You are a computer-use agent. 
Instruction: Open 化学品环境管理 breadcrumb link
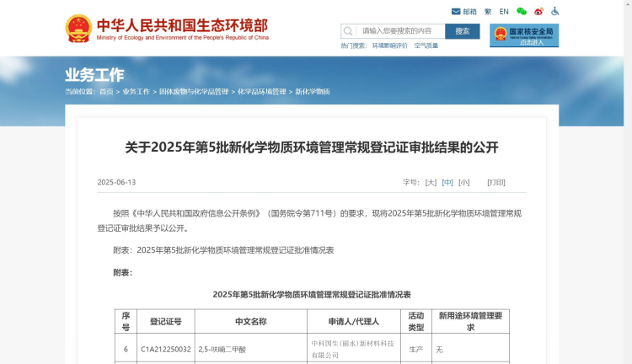(x=262, y=91)
